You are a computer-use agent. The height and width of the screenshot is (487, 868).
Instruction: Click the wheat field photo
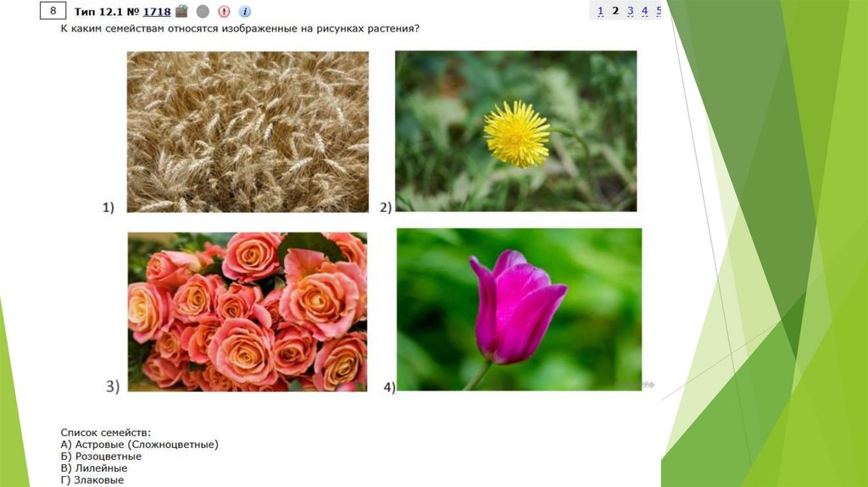click(248, 132)
